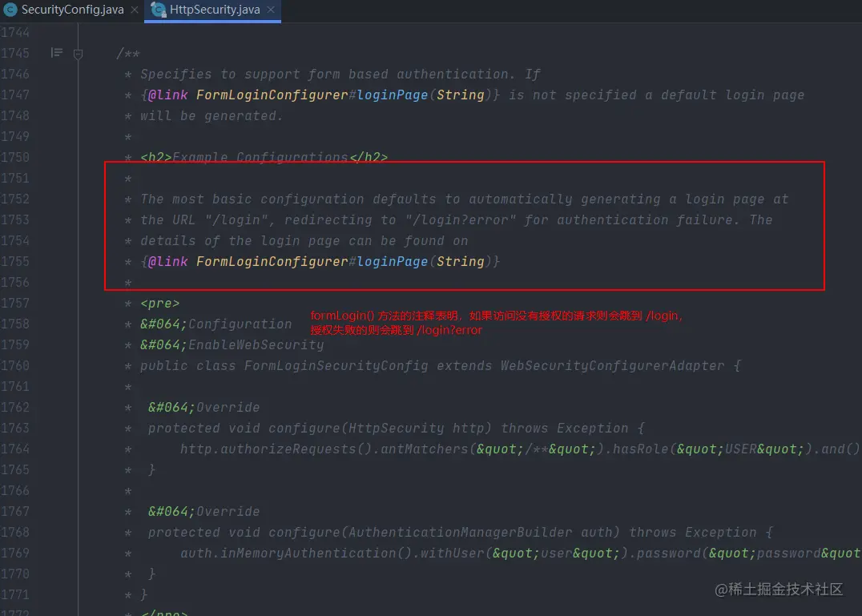
Task: Click 'http.authorizeRequests()' on line 1764
Action: click(x=276, y=449)
